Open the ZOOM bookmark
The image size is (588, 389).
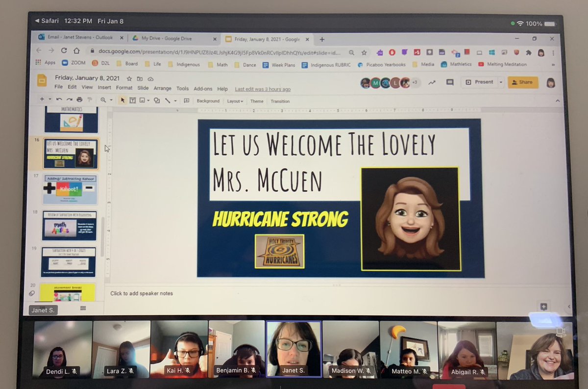pos(73,63)
